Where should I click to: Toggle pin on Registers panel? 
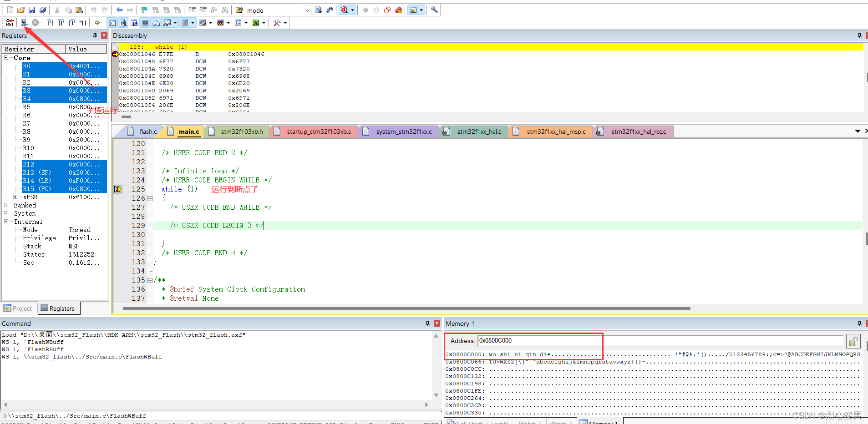tap(95, 35)
